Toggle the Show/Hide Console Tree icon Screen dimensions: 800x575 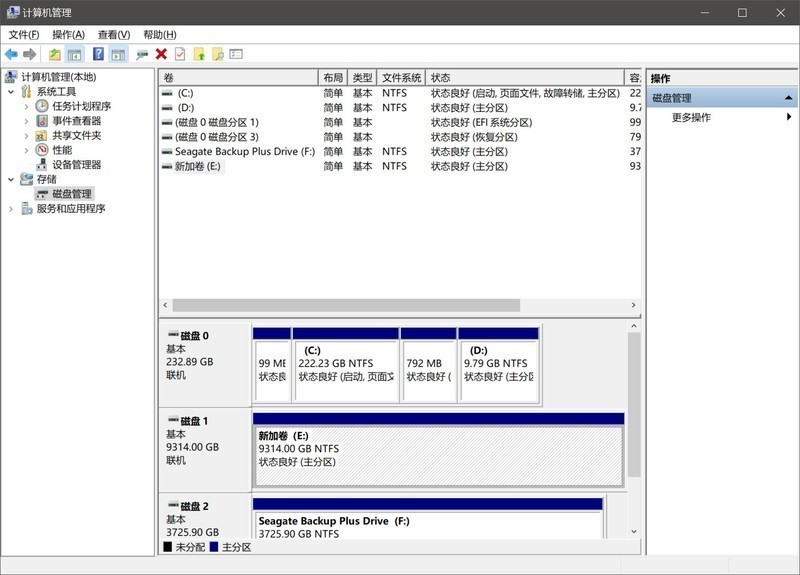(x=74, y=54)
